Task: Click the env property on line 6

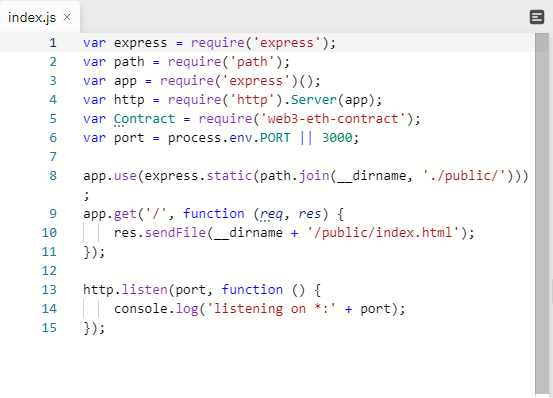Action: (x=241, y=138)
